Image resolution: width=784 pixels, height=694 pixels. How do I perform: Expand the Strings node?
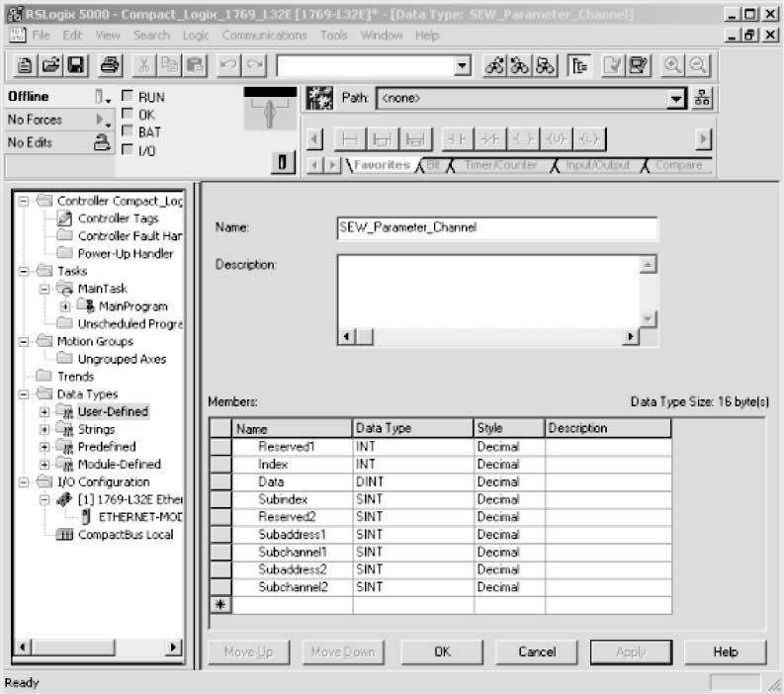[44, 429]
